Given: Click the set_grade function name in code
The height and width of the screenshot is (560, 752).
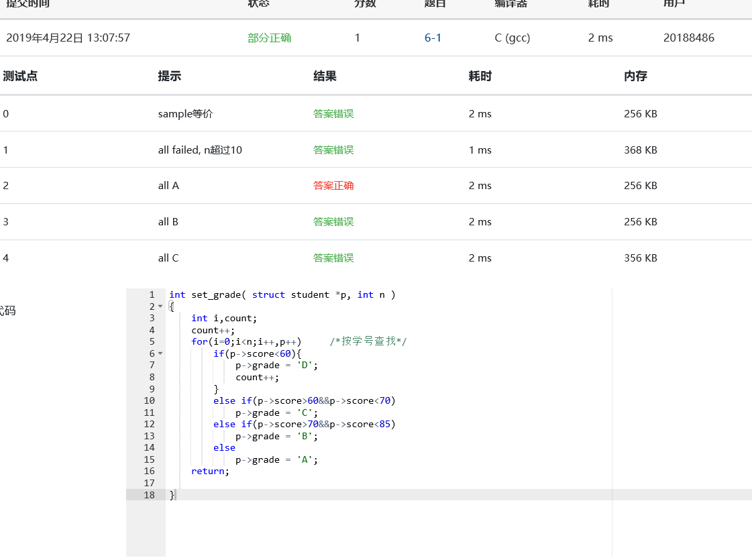Looking at the screenshot, I should pyautogui.click(x=216, y=295).
